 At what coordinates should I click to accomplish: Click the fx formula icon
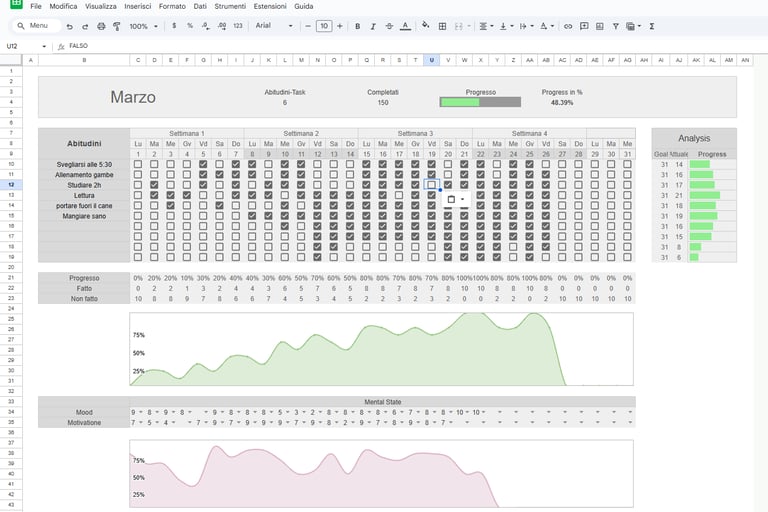click(x=61, y=46)
